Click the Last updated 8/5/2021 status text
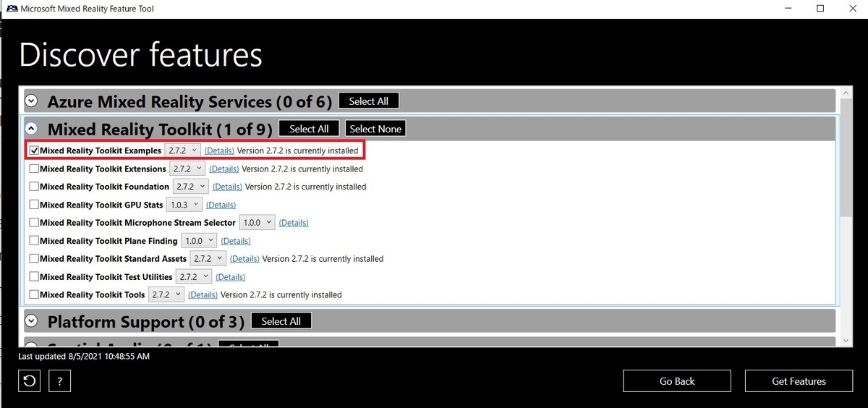This screenshot has width=868, height=408. click(x=84, y=357)
